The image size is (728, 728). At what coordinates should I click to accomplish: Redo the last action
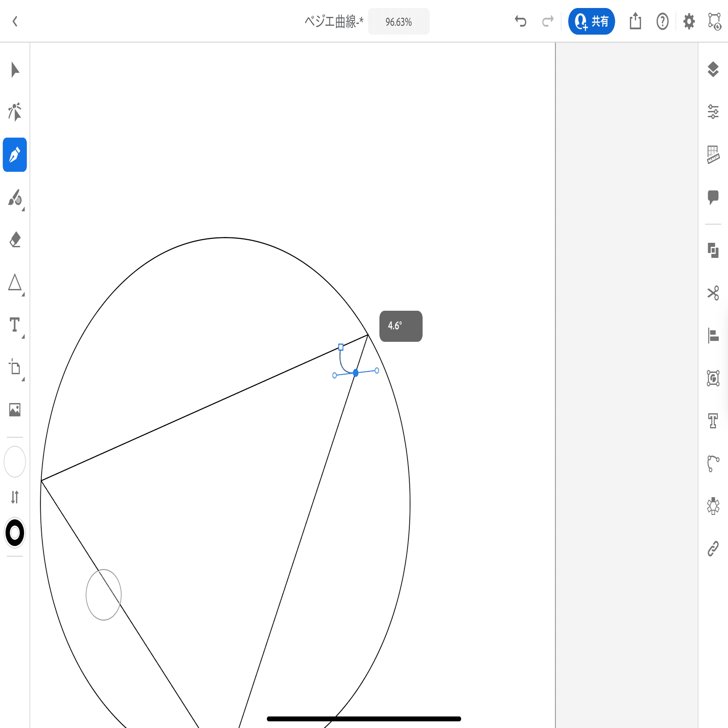[548, 21]
